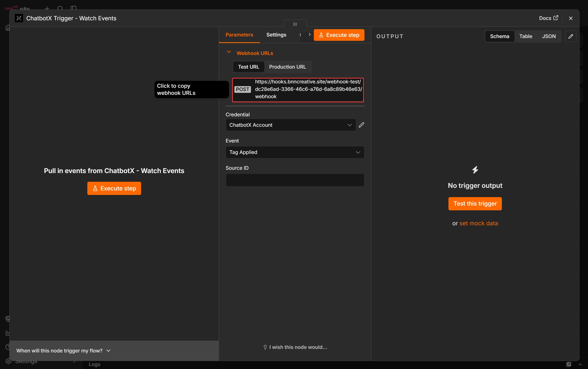588x369 pixels.
Task: Click into the Source ID input field
Action: coord(295,180)
